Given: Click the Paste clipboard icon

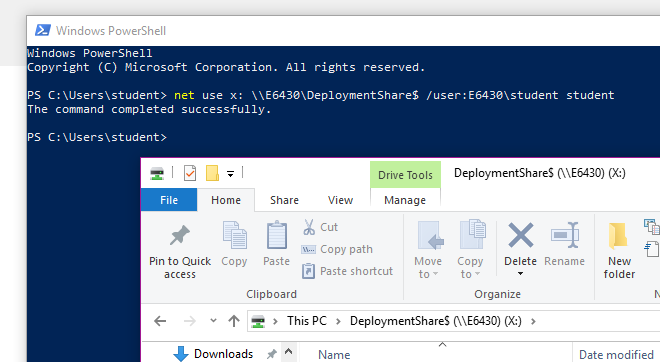Looking at the screenshot, I should tap(277, 235).
